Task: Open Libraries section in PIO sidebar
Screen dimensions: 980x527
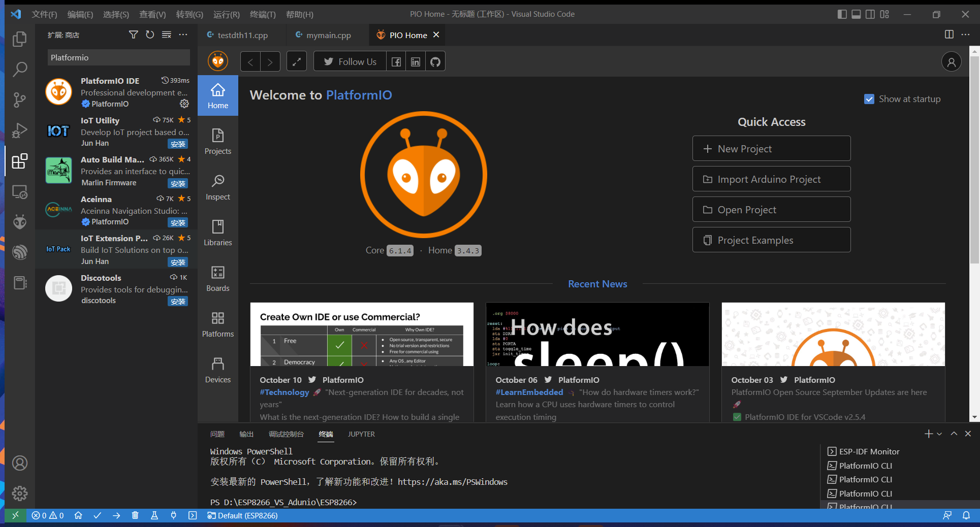Action: pyautogui.click(x=218, y=233)
